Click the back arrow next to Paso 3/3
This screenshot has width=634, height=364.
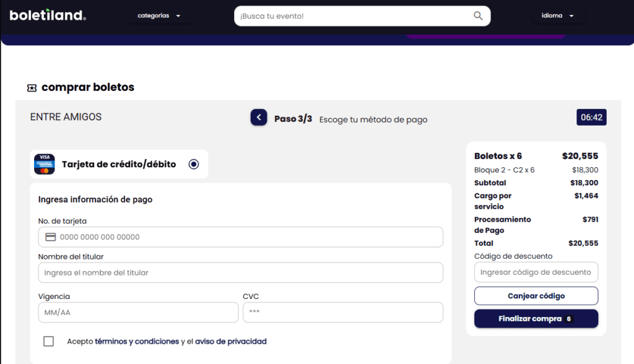click(258, 117)
